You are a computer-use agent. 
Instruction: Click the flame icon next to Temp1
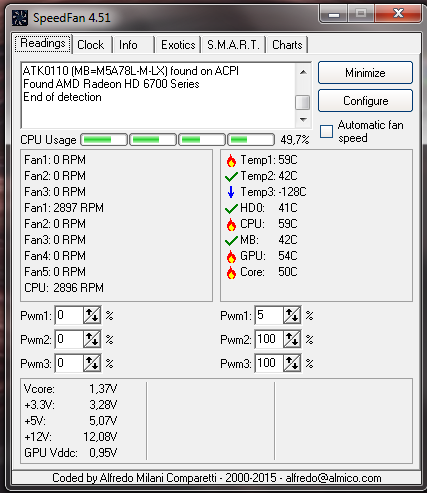click(x=231, y=160)
